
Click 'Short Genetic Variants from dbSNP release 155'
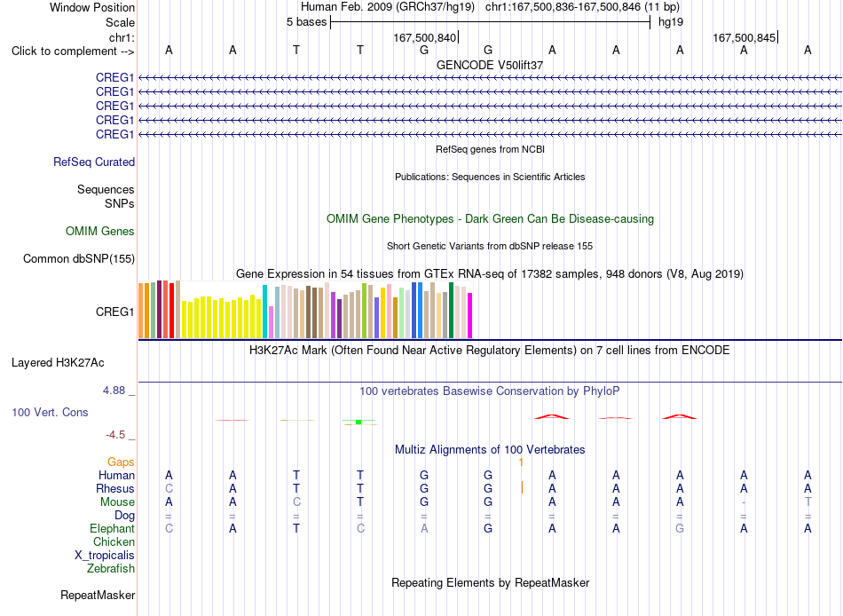click(490, 246)
